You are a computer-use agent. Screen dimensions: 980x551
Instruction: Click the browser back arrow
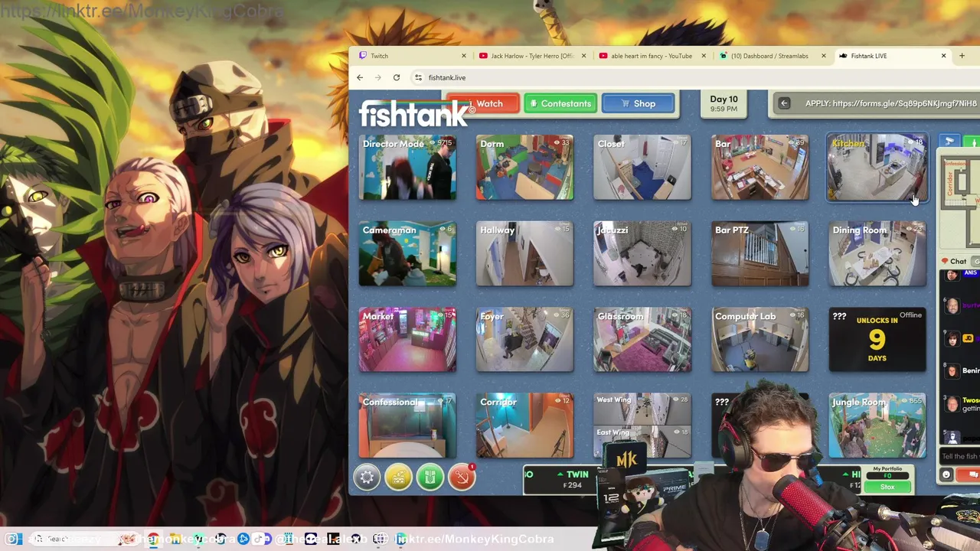[360, 77]
